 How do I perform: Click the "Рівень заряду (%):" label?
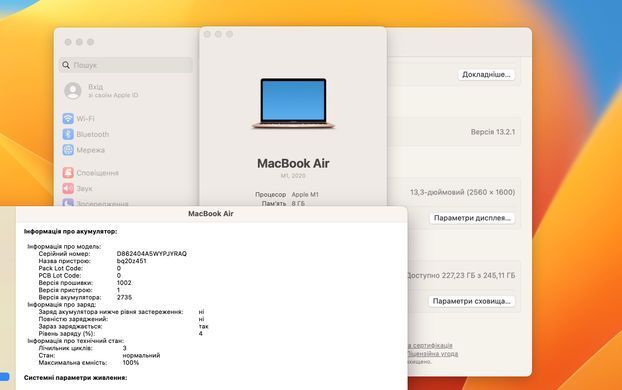click(x=67, y=333)
